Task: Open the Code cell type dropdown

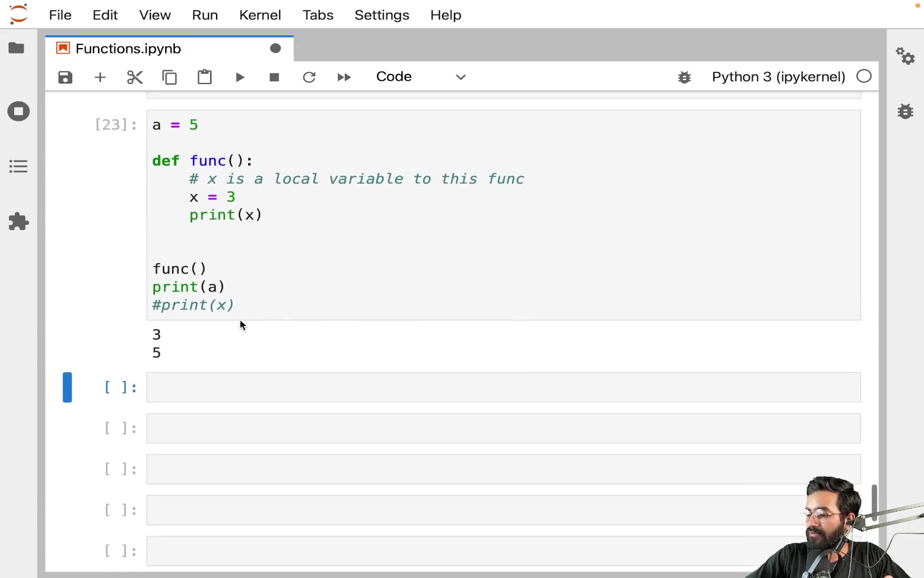Action: tap(422, 77)
